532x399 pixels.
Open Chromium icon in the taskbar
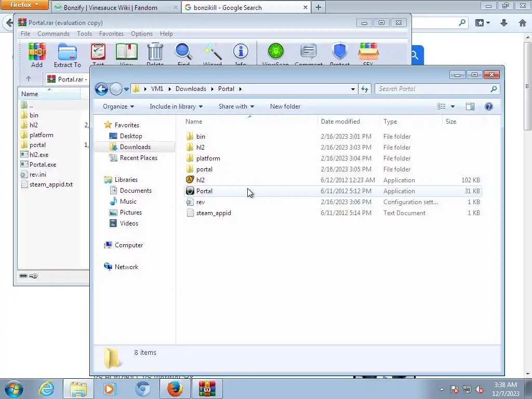pos(142,389)
